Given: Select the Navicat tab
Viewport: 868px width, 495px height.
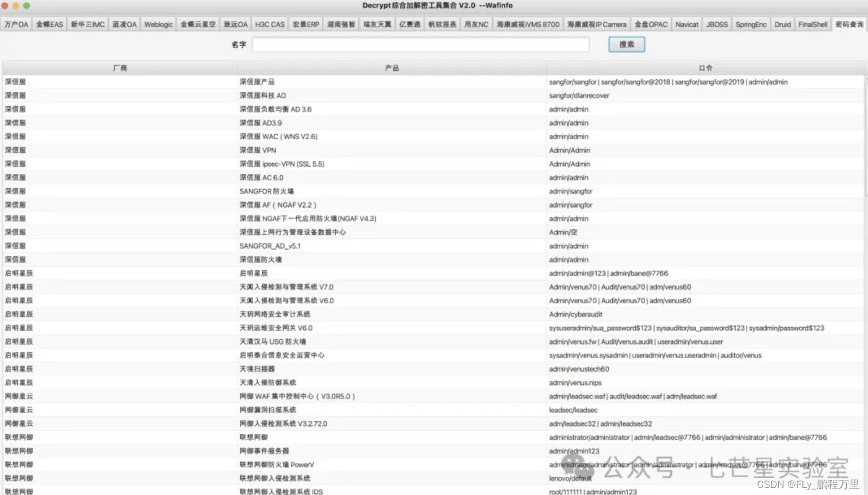Looking at the screenshot, I should (x=687, y=24).
